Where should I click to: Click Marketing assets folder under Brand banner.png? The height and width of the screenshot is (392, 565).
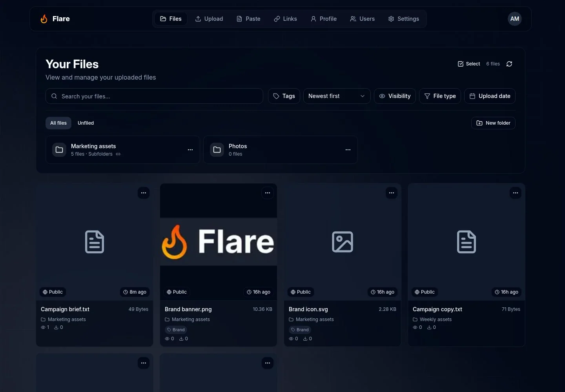coord(187,319)
